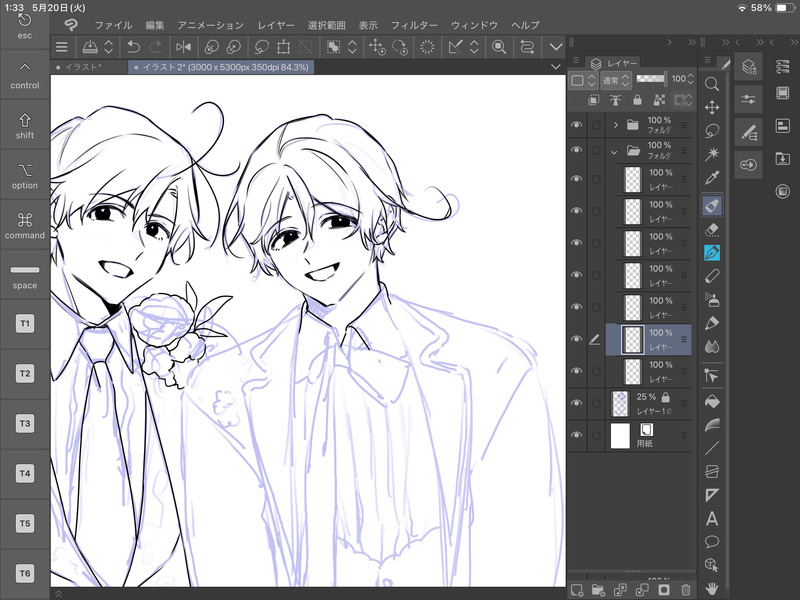The height and width of the screenshot is (600, 800).
Task: Collapse the open folder layer
Action: (x=614, y=152)
